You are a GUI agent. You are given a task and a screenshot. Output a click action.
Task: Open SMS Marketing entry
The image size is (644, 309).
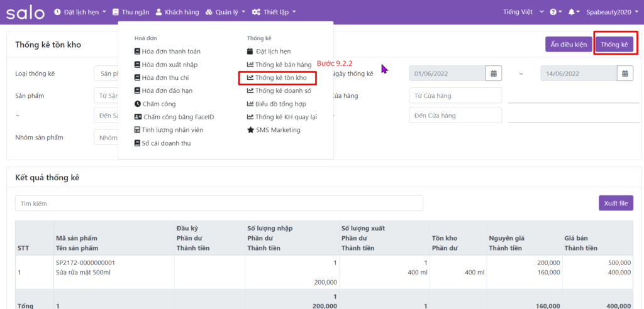(274, 130)
